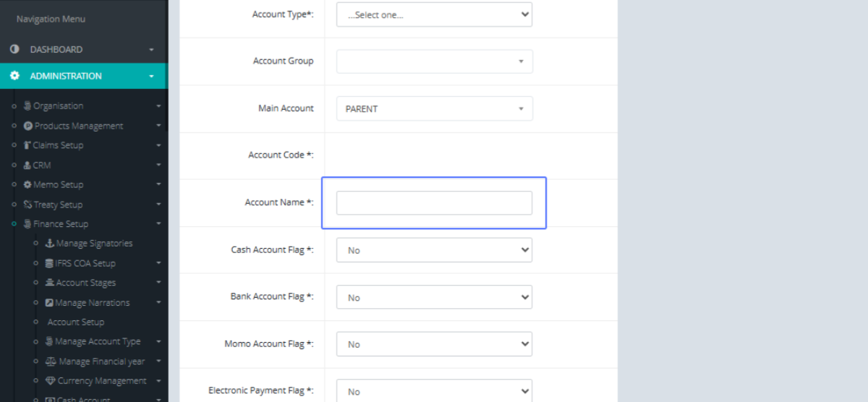Click the Memo Setup gear icon
The width and height of the screenshot is (868, 402).
(27, 184)
